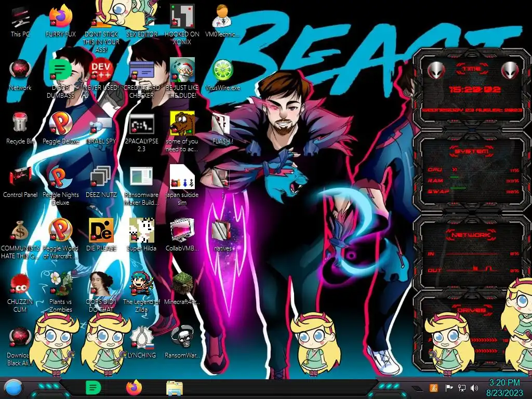Click the widget's left alien head logo
532x399 pixels.
coord(436,71)
